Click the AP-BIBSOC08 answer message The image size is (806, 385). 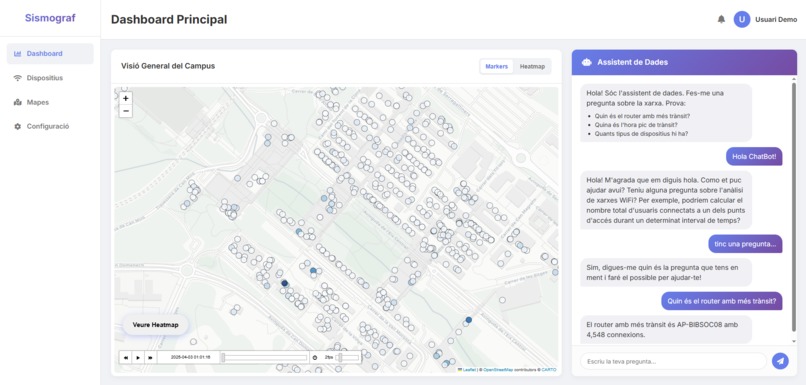coord(666,329)
